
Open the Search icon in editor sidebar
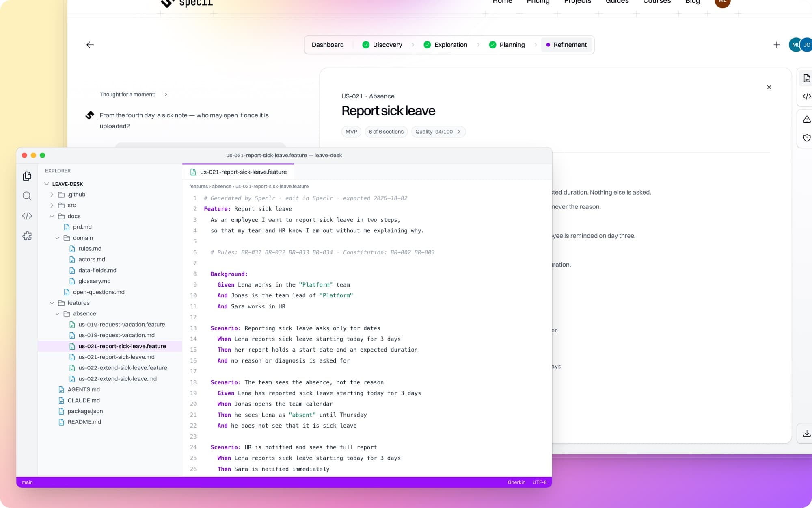(27, 196)
